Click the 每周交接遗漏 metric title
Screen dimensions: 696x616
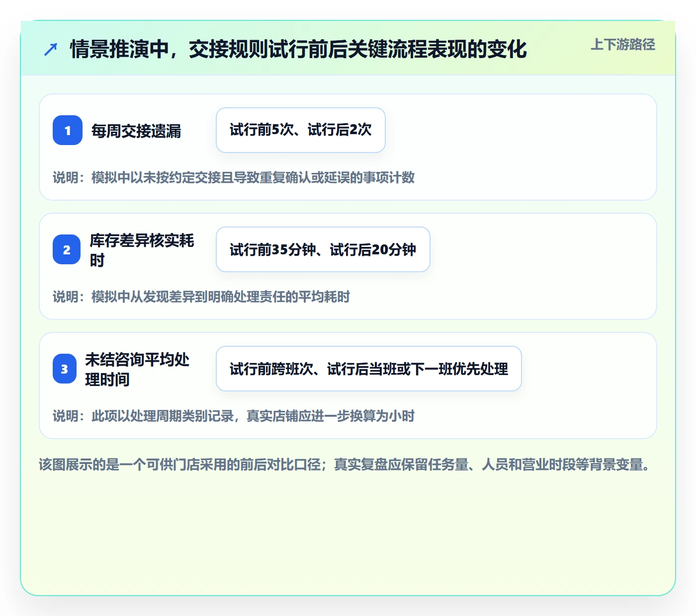[x=136, y=131]
